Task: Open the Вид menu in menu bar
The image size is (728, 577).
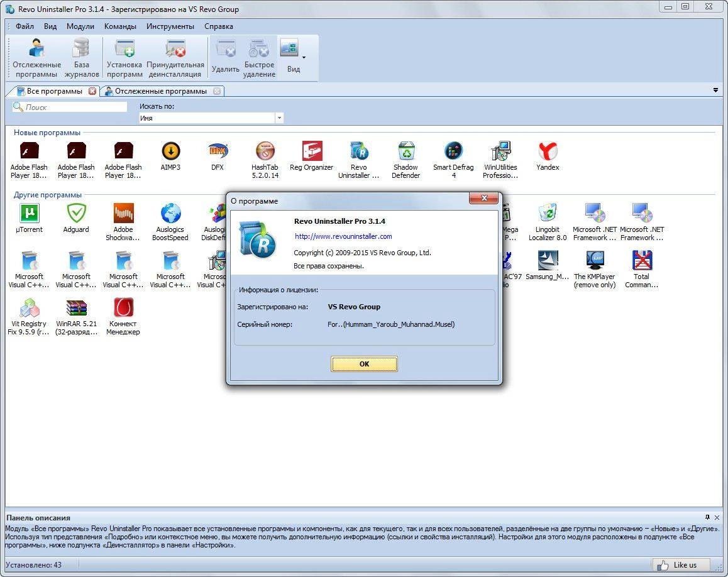Action: point(50,26)
